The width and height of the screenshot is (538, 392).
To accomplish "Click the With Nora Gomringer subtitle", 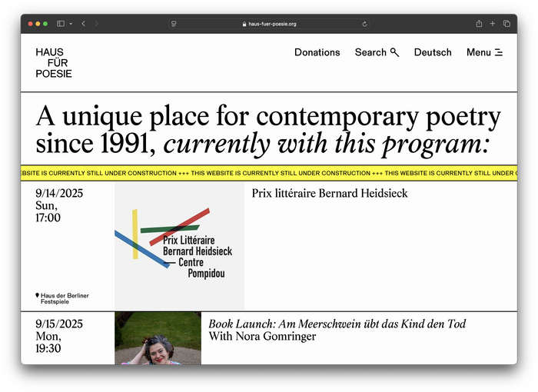I will click(x=262, y=336).
